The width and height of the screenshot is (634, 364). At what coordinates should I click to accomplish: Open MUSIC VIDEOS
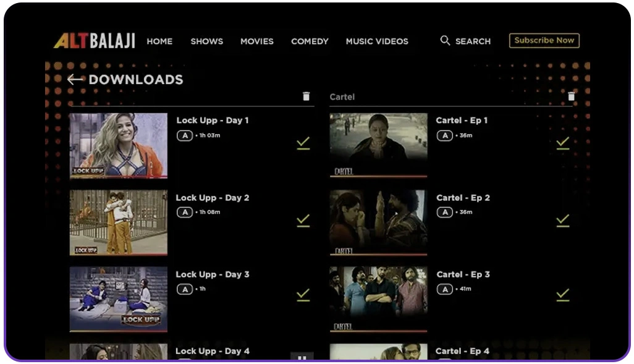[x=377, y=41]
